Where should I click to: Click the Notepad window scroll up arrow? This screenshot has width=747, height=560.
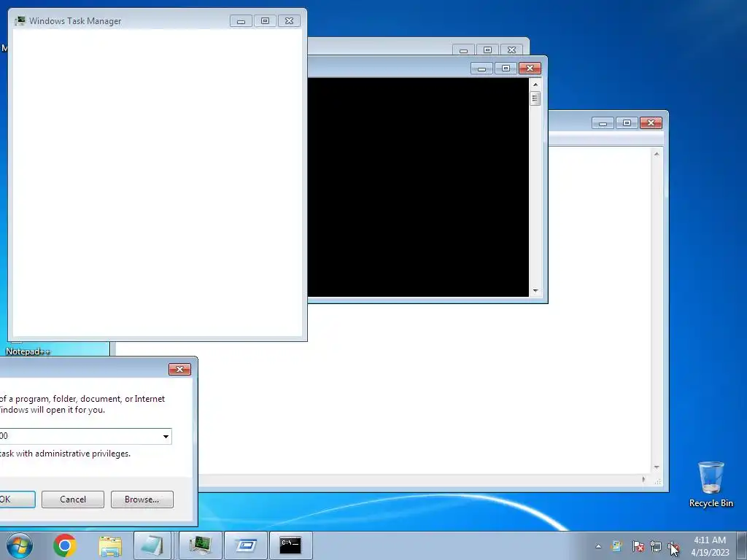coord(657,155)
